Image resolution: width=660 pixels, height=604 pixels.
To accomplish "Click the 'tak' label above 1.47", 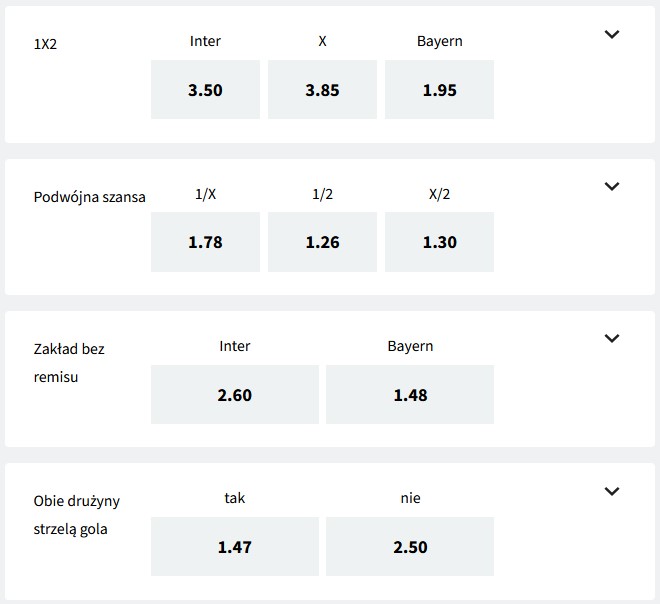I will tap(235, 497).
